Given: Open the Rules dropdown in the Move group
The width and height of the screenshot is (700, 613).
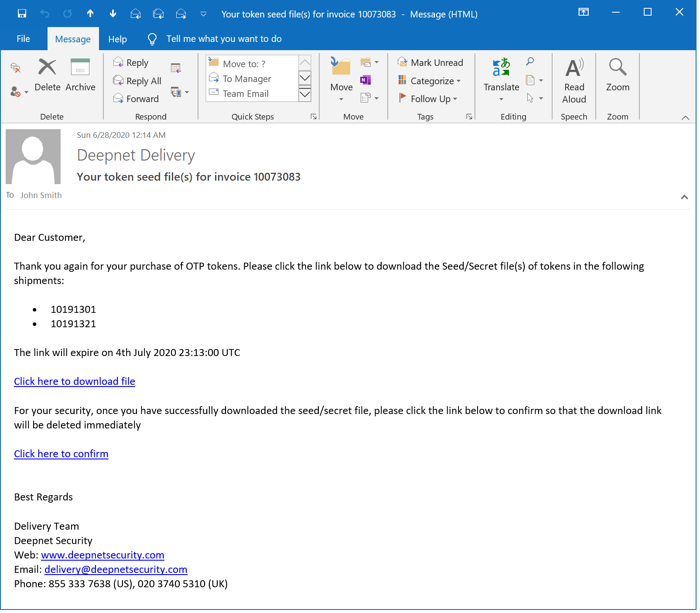Looking at the screenshot, I should (x=369, y=62).
